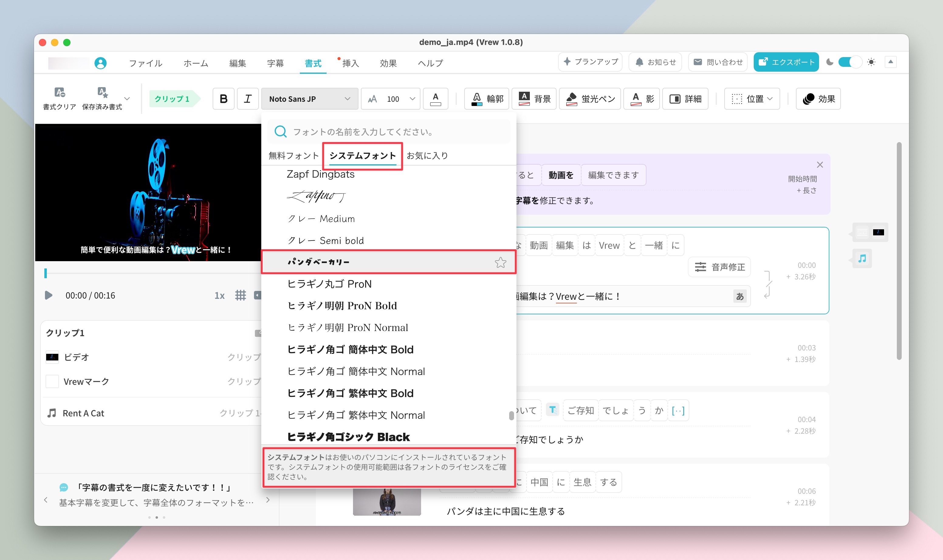943x560 pixels.
Task: Click the chat bubble tip icon
Action: click(x=64, y=487)
